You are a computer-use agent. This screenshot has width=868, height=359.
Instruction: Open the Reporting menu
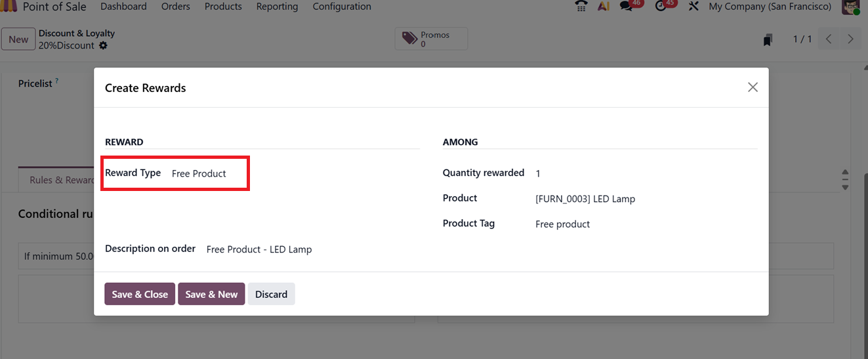(x=277, y=7)
